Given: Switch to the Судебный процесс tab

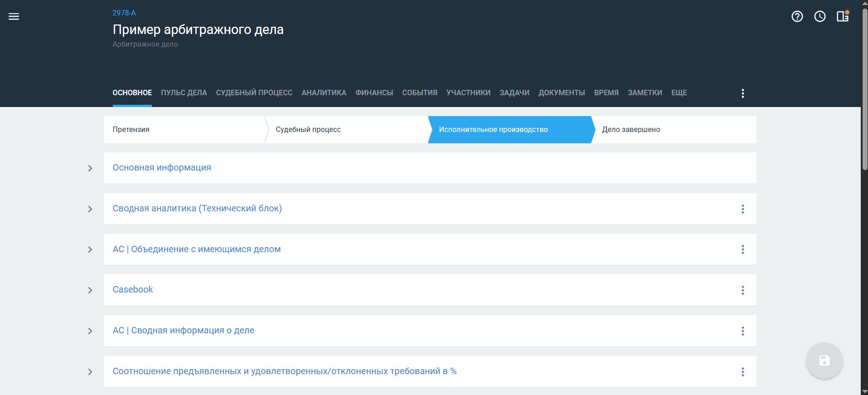Looking at the screenshot, I should [254, 93].
